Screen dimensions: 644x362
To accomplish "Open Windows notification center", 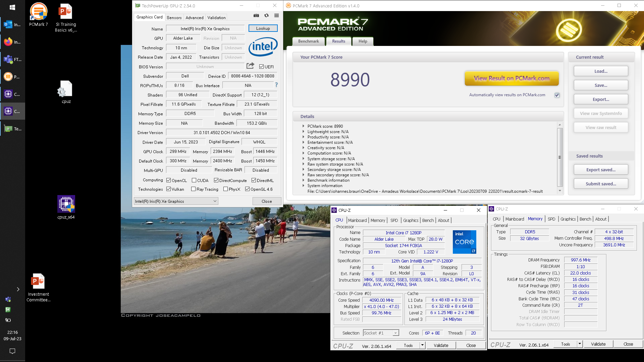I will [12, 351].
